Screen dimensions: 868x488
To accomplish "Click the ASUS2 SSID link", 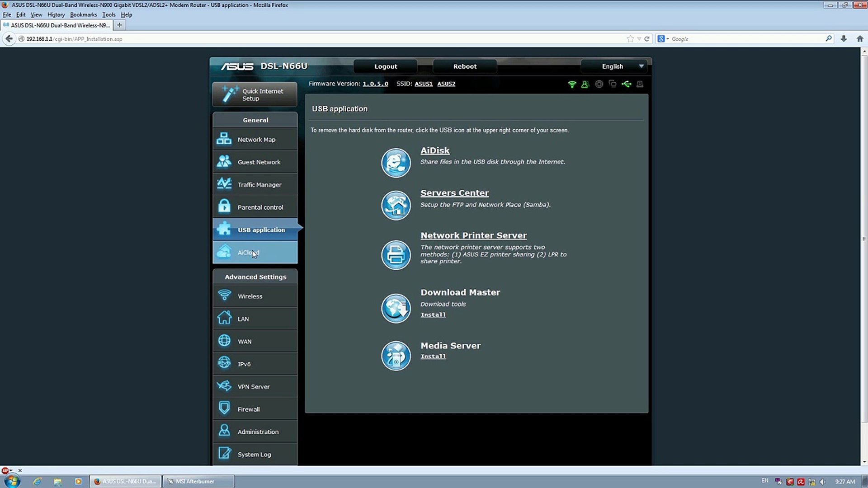I will coord(446,84).
